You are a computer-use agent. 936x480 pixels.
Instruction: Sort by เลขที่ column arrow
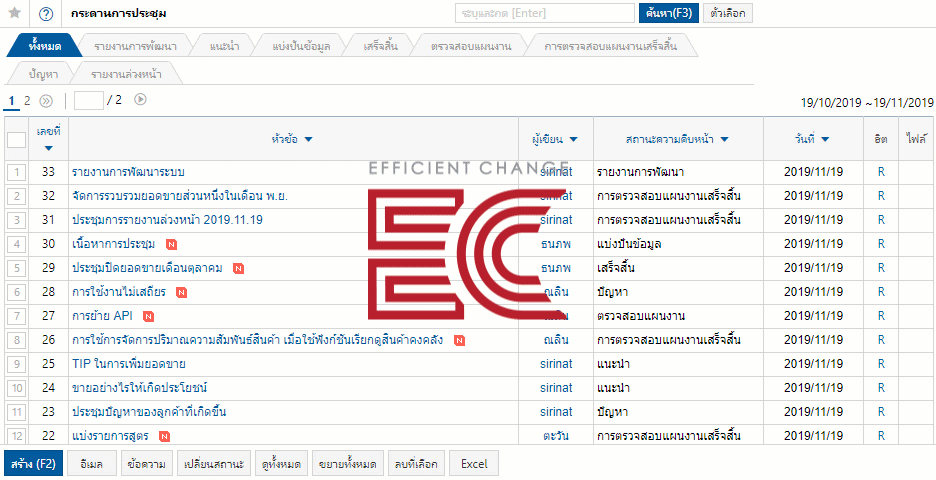tap(48, 148)
